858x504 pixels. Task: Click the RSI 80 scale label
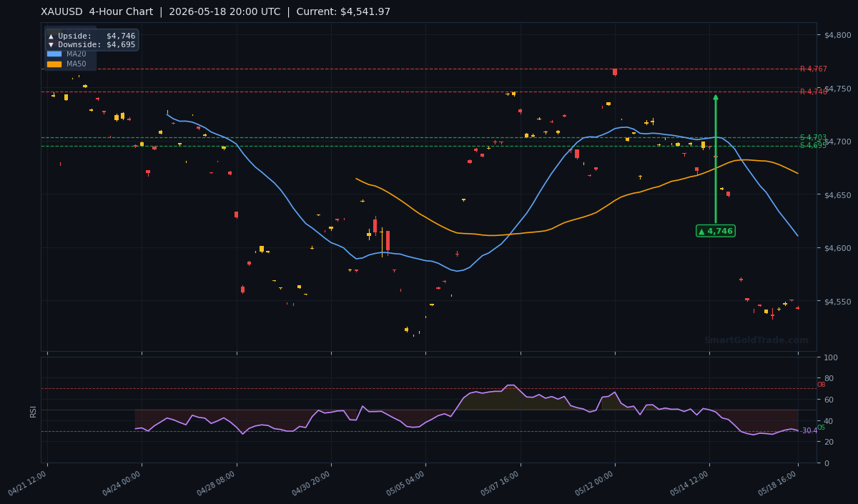click(829, 378)
